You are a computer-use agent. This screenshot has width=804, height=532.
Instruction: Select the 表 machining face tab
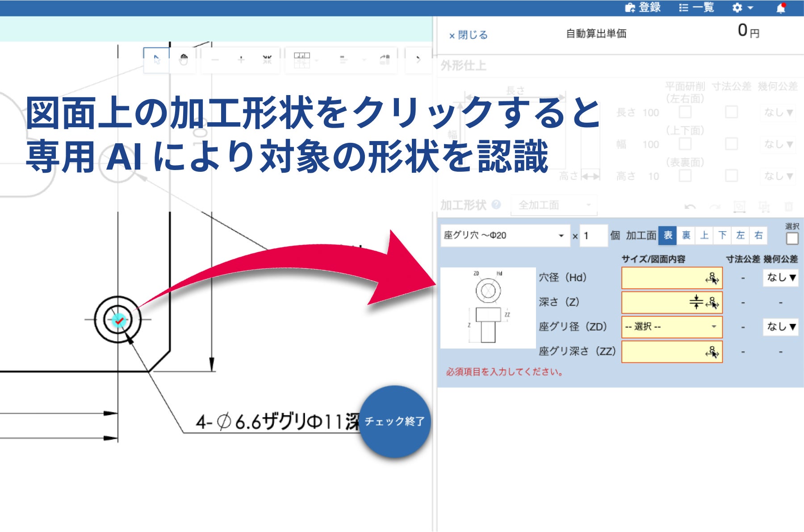[x=668, y=235]
